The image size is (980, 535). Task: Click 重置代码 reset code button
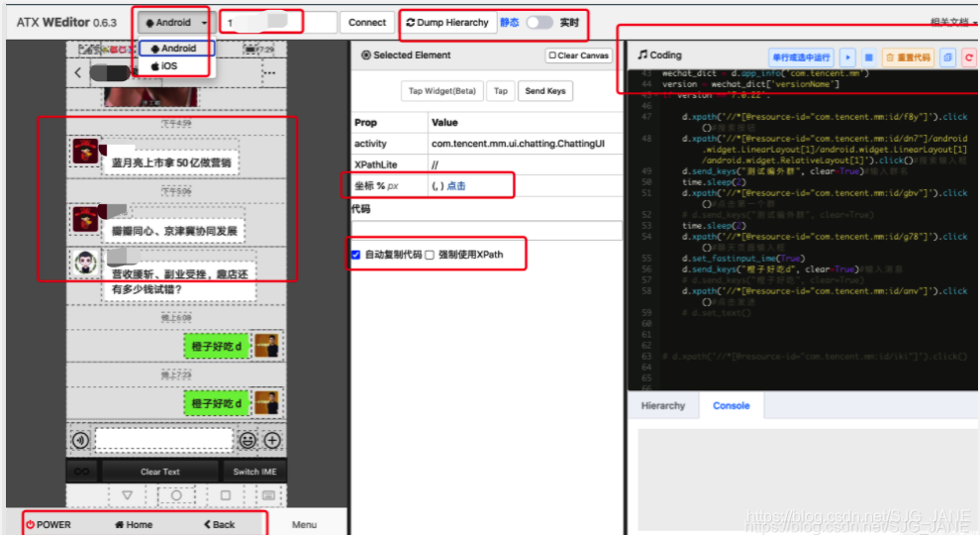908,57
